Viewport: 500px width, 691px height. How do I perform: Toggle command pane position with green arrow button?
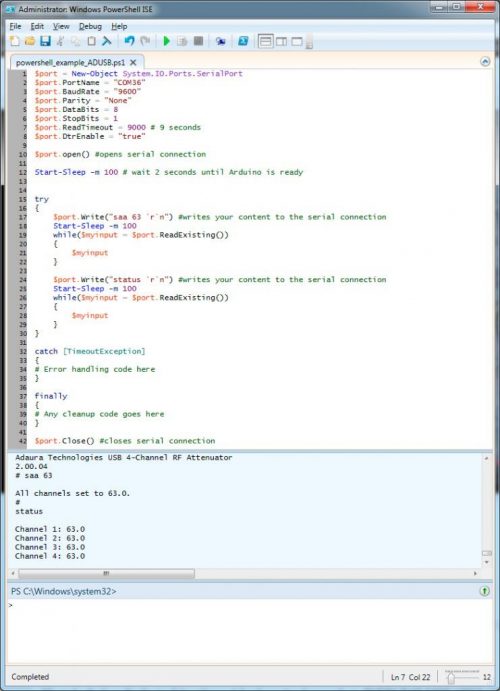[x=485, y=591]
